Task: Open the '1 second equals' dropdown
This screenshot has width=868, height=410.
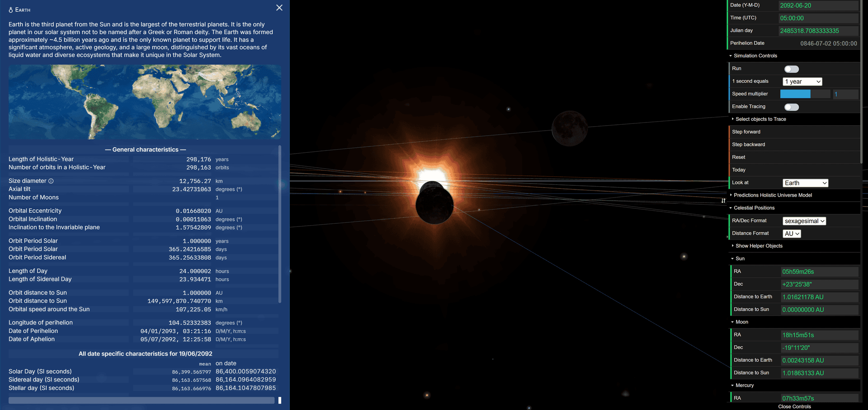Action: tap(802, 81)
